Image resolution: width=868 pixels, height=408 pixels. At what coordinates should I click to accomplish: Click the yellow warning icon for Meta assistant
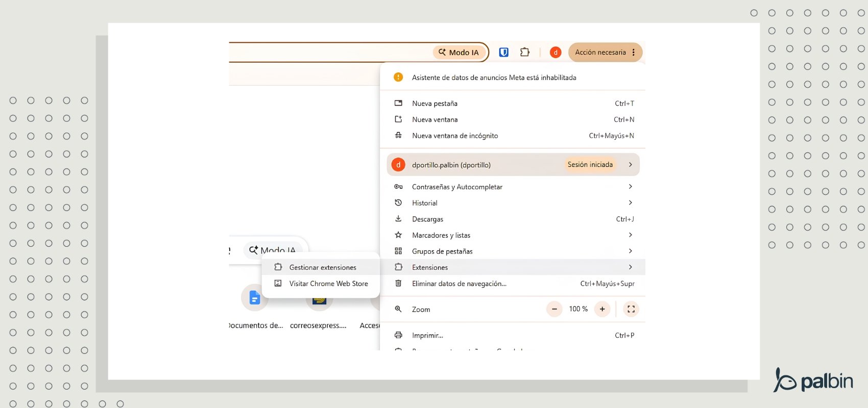click(x=398, y=77)
